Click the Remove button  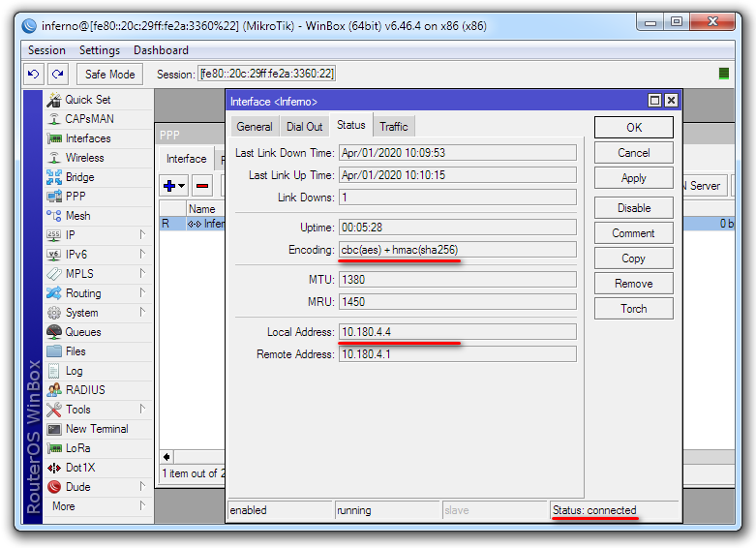633,284
